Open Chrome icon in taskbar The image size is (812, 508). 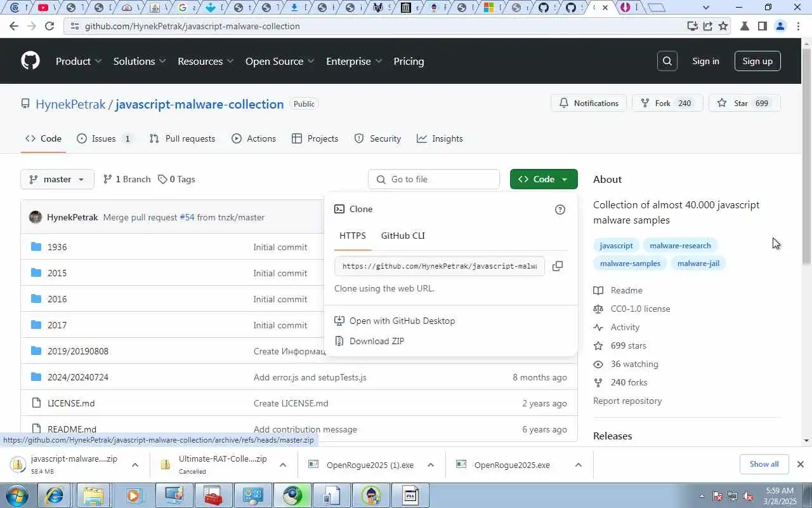pos(293,496)
